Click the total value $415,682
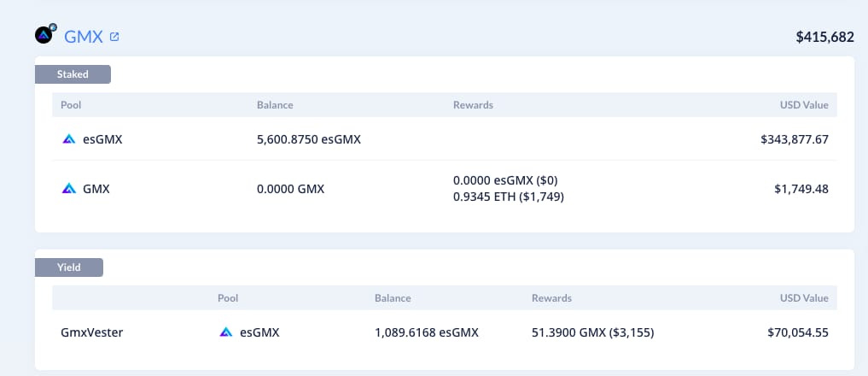Viewport: 868px width, 376px height. coord(824,37)
